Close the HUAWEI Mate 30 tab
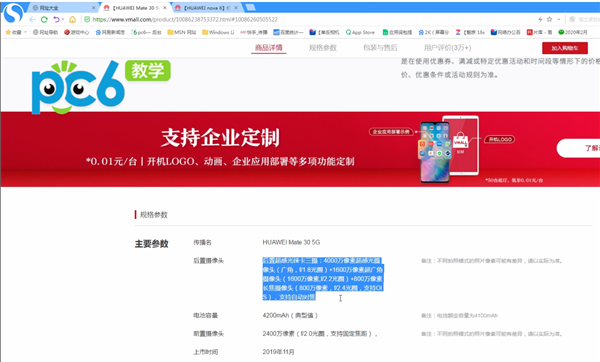The width and height of the screenshot is (600, 362). click(165, 8)
